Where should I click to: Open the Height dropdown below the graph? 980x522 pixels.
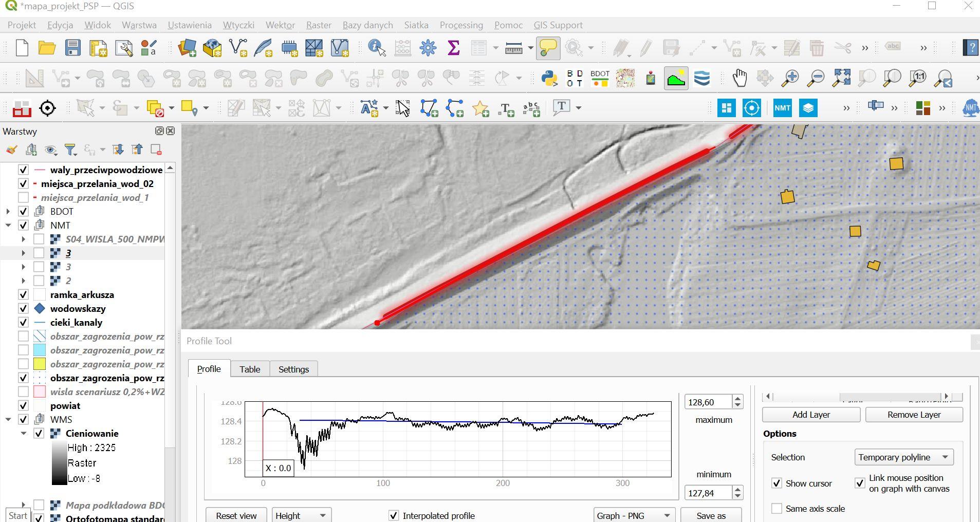tap(301, 515)
